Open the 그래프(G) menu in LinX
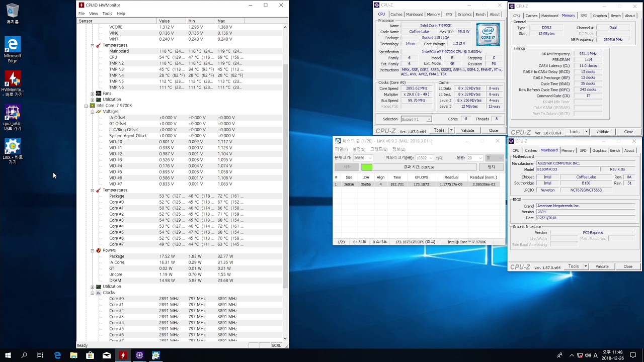This screenshot has width=644, height=362. [x=379, y=149]
